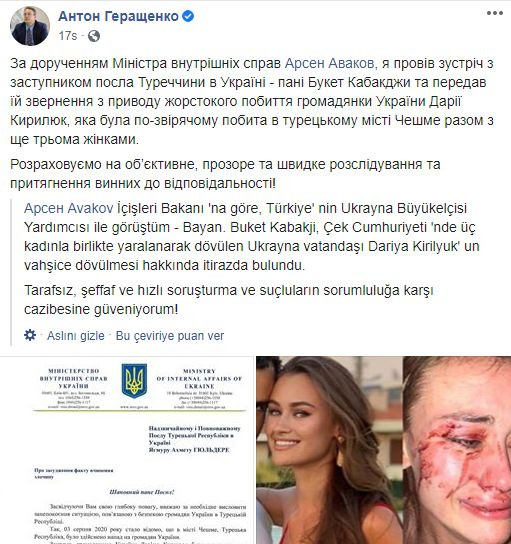Click Арсен Avakov link in translation
511x544 pixels.
pyautogui.click(x=69, y=208)
